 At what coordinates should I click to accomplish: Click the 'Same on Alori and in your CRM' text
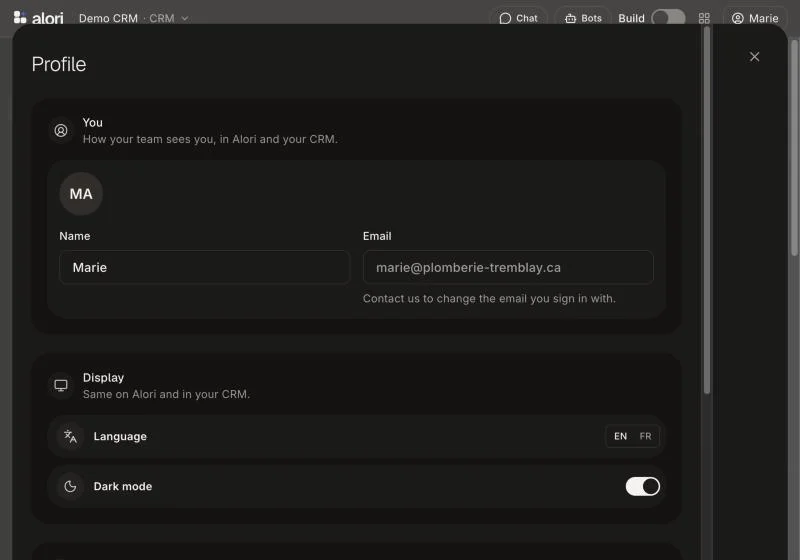pyautogui.click(x=166, y=394)
